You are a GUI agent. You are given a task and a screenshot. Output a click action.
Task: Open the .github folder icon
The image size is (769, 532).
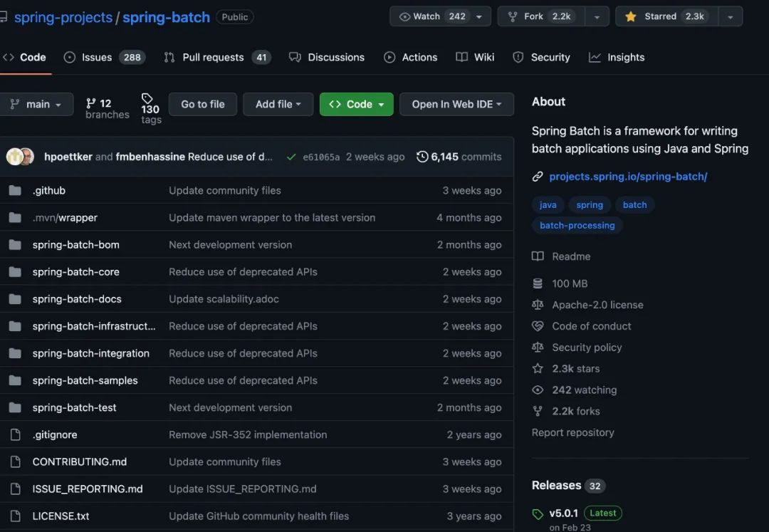(x=15, y=190)
